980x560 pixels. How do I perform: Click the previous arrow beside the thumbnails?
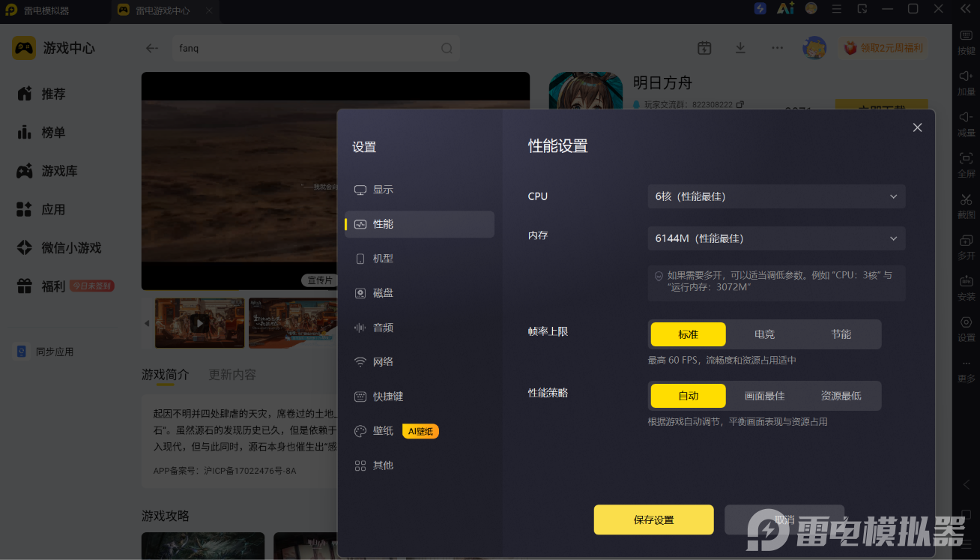(x=147, y=323)
